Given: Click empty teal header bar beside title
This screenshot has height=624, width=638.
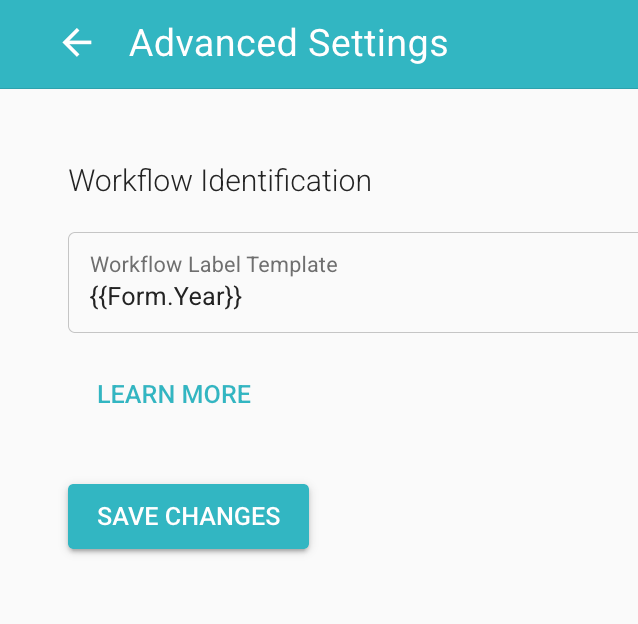Looking at the screenshot, I should [x=541, y=43].
